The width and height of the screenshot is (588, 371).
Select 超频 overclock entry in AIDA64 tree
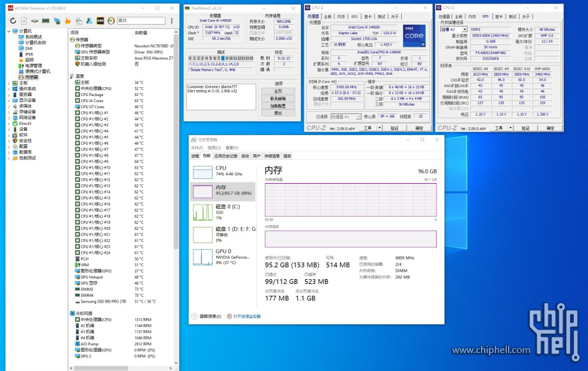tap(29, 59)
